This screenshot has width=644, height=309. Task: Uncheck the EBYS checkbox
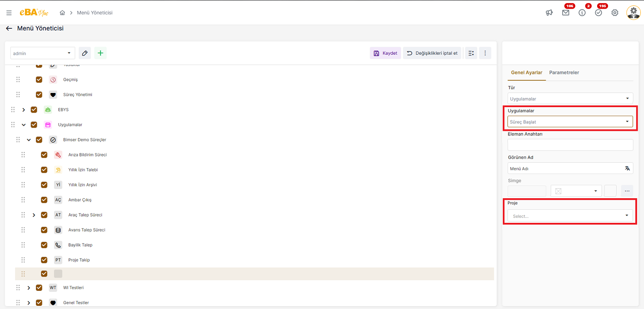click(34, 110)
